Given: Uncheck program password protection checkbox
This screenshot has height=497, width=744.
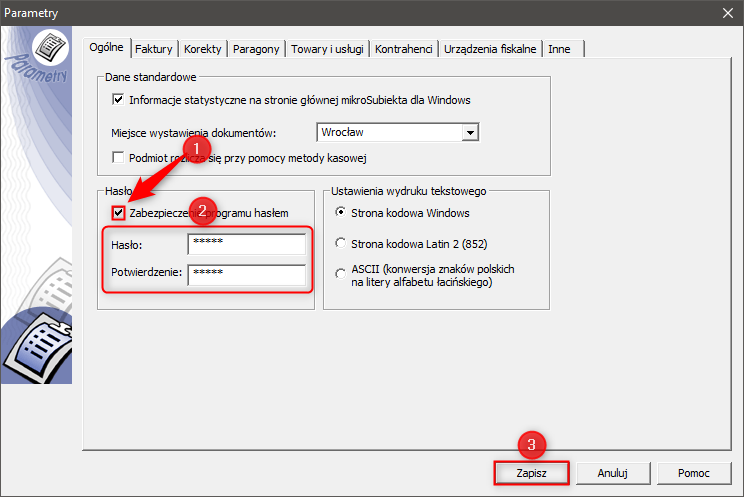Looking at the screenshot, I should tap(119, 213).
